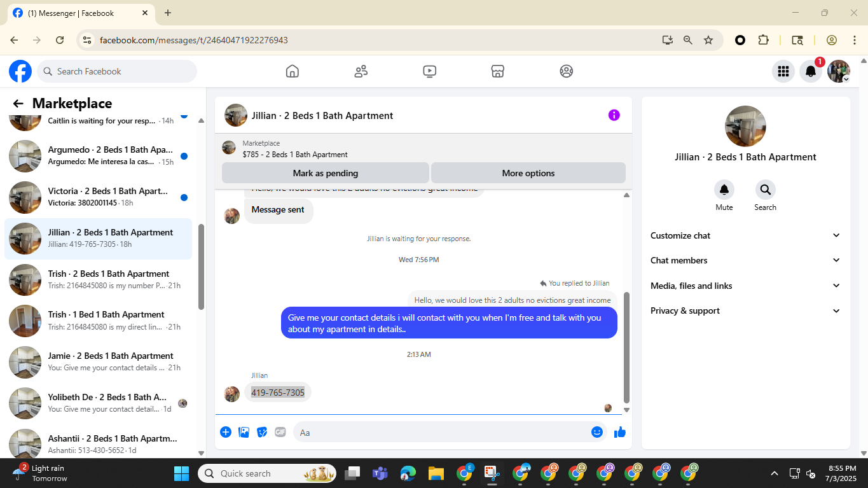
Task: Open the $785 - 2 Beds 1 Bath listing link
Action: click(x=295, y=155)
